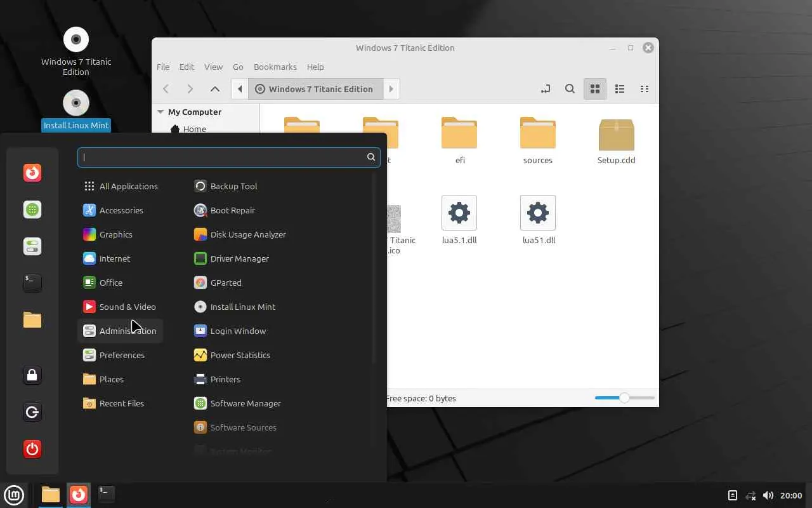This screenshot has height=508, width=812.
Task: Click the Lock Screen icon in menu
Action: tap(32, 375)
